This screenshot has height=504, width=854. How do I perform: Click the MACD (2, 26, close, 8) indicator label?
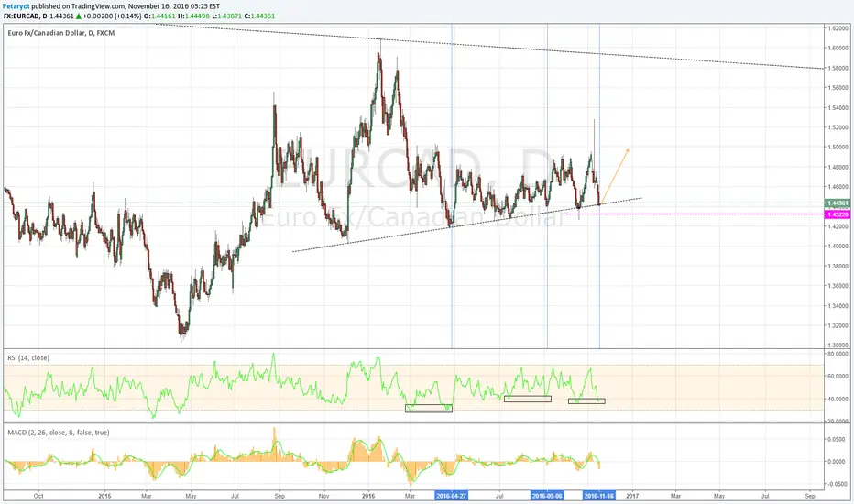coord(59,433)
